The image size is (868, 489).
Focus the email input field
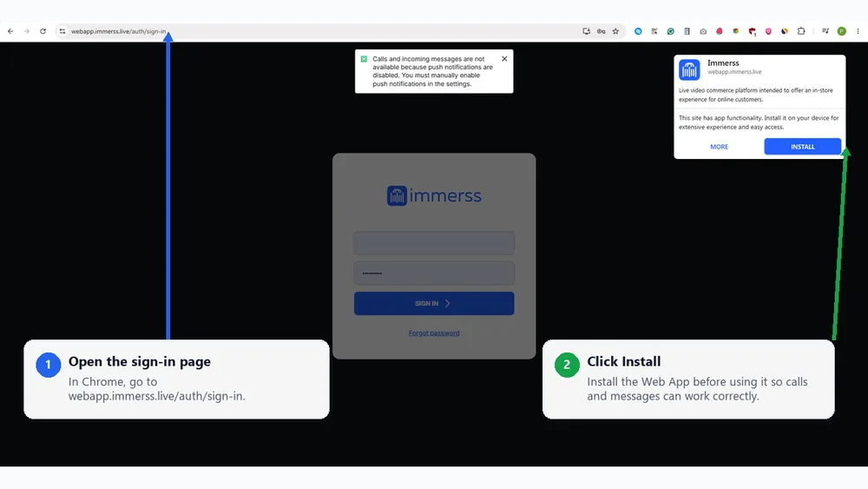pyautogui.click(x=434, y=243)
